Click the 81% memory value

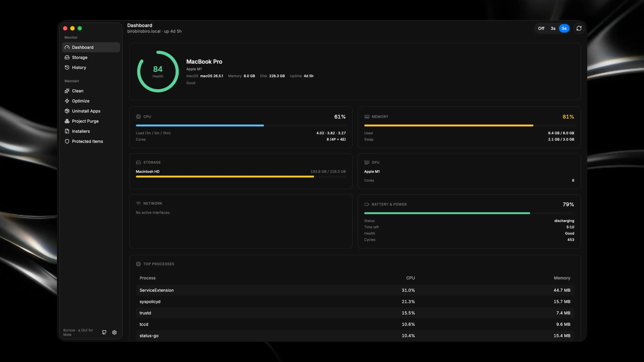(568, 117)
